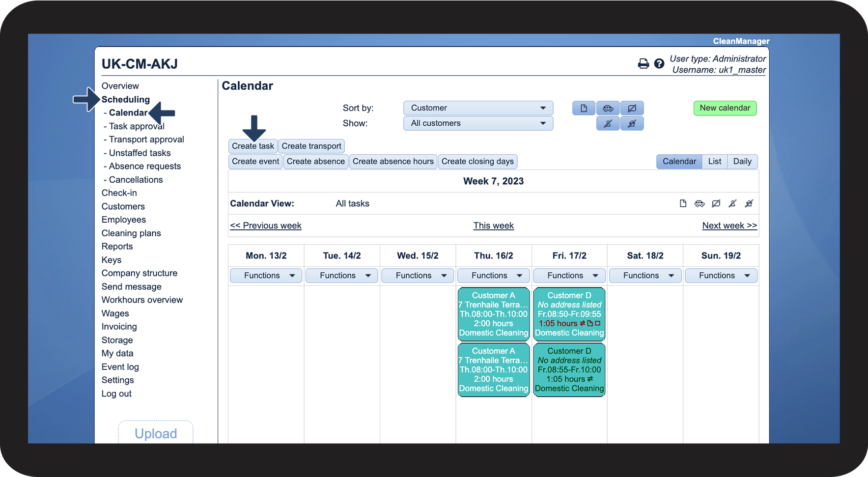Click the Create absence hours button
Viewport: 868px width, 477px height.
coord(393,162)
